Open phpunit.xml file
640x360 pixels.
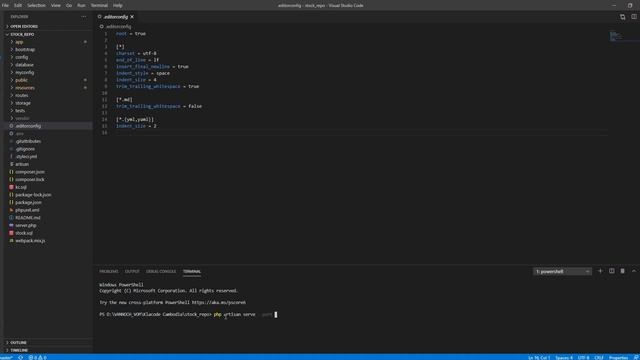(27, 210)
